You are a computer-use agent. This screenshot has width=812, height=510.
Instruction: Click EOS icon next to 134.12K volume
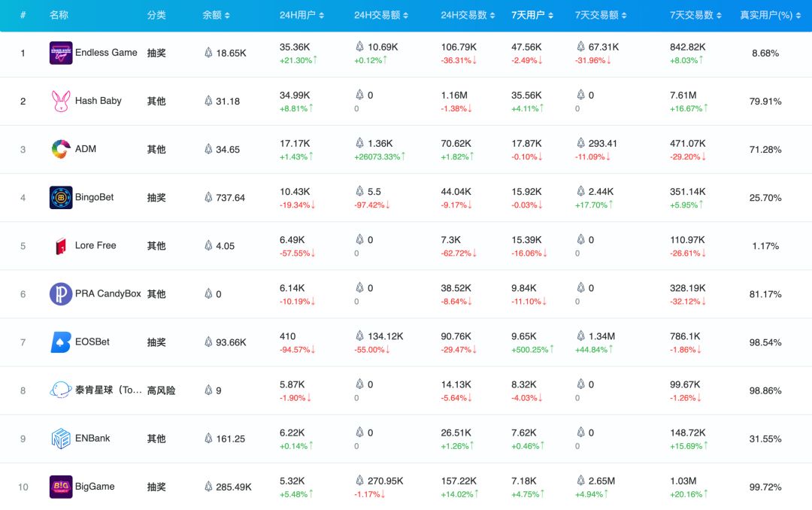pyautogui.click(x=360, y=335)
